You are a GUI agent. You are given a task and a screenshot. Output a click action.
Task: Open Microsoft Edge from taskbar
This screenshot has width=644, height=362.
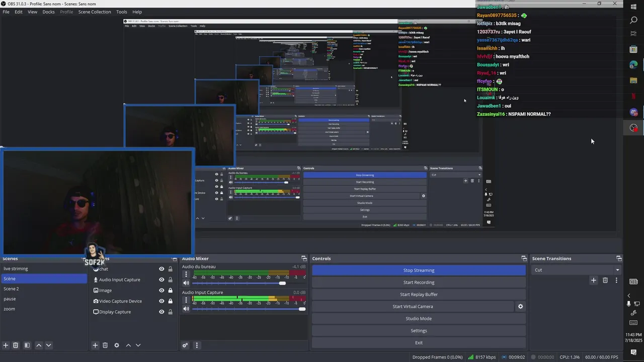pyautogui.click(x=634, y=64)
